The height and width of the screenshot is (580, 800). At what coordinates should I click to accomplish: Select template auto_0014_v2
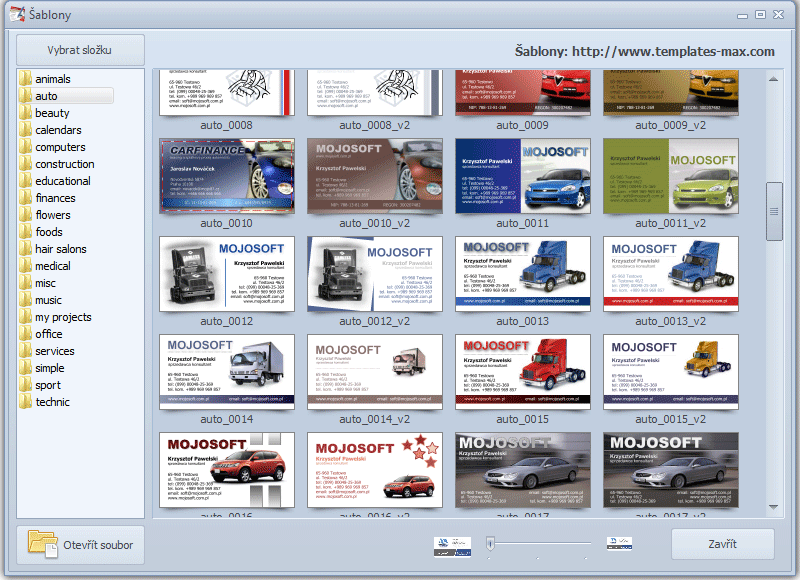point(374,372)
